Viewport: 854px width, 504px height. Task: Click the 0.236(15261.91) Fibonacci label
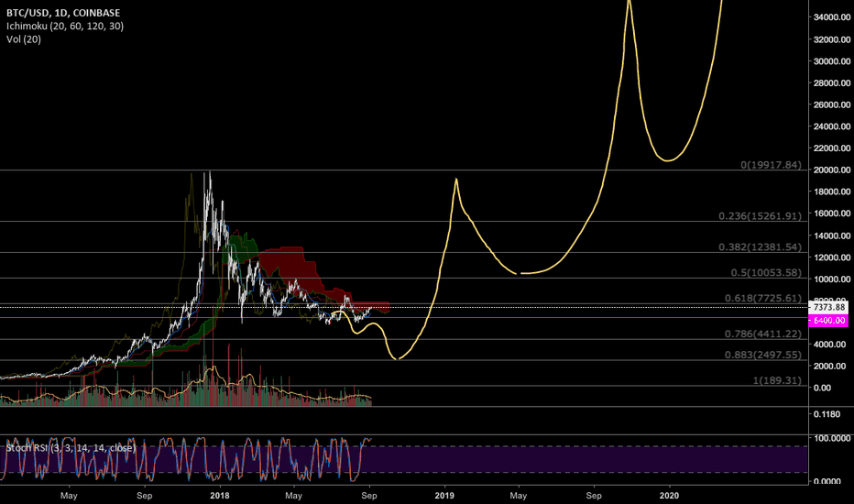coord(760,215)
